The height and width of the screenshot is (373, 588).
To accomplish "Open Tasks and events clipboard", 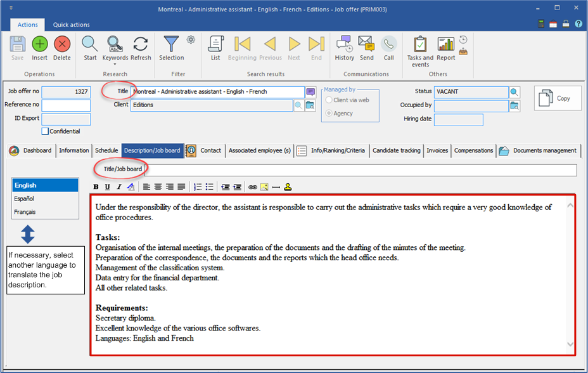I will pos(420,44).
